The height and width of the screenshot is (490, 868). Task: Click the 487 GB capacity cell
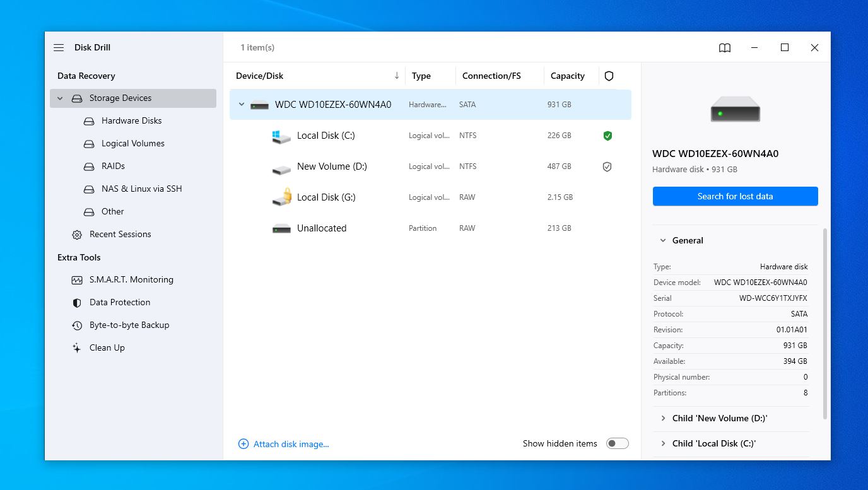click(x=560, y=166)
